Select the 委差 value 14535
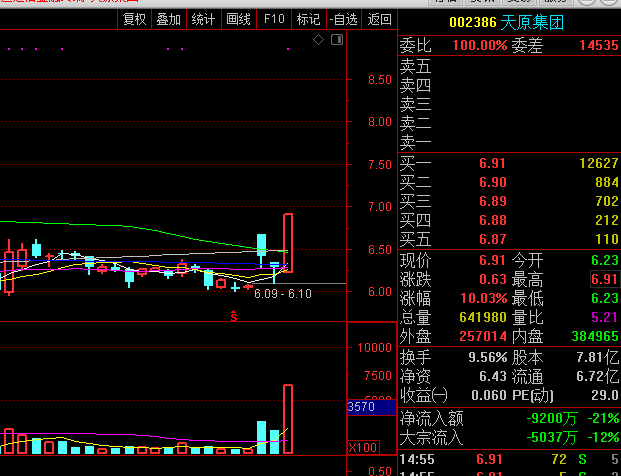 click(598, 45)
